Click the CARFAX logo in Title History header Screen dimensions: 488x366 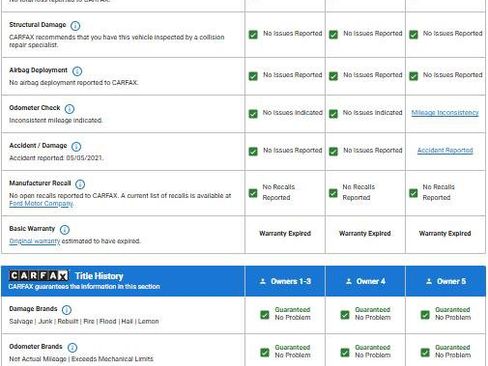[39, 276]
